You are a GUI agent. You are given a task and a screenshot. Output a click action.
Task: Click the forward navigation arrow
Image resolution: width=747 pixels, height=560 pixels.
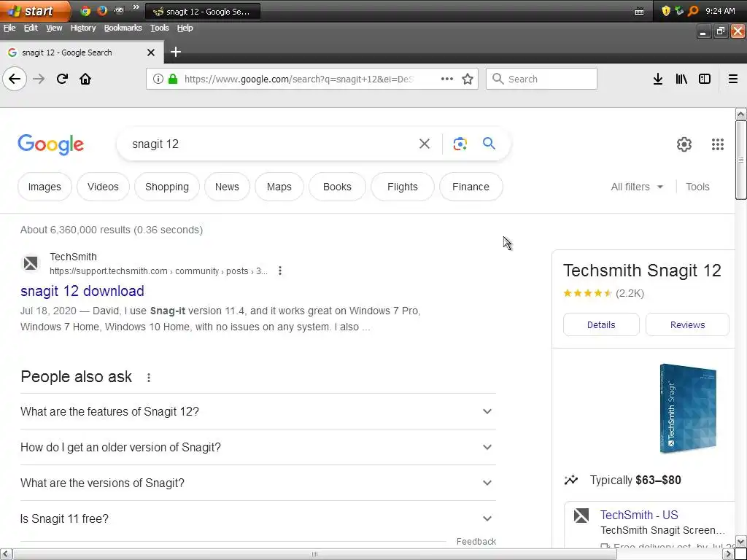pyautogui.click(x=39, y=79)
